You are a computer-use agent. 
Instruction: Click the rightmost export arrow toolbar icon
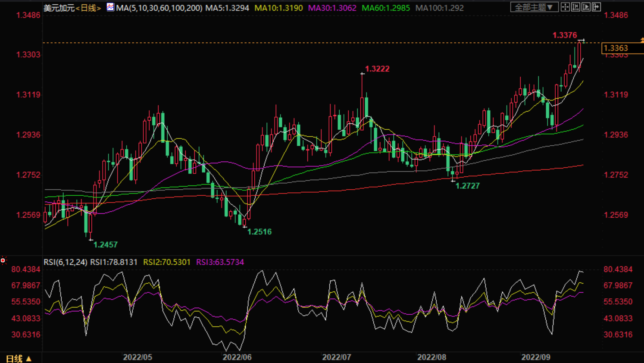pos(596,7)
